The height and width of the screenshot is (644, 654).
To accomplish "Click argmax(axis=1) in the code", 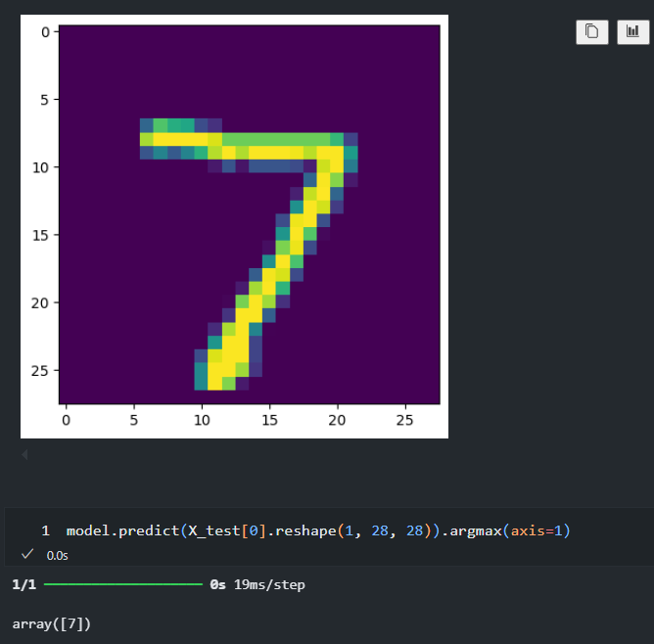I will [x=510, y=530].
